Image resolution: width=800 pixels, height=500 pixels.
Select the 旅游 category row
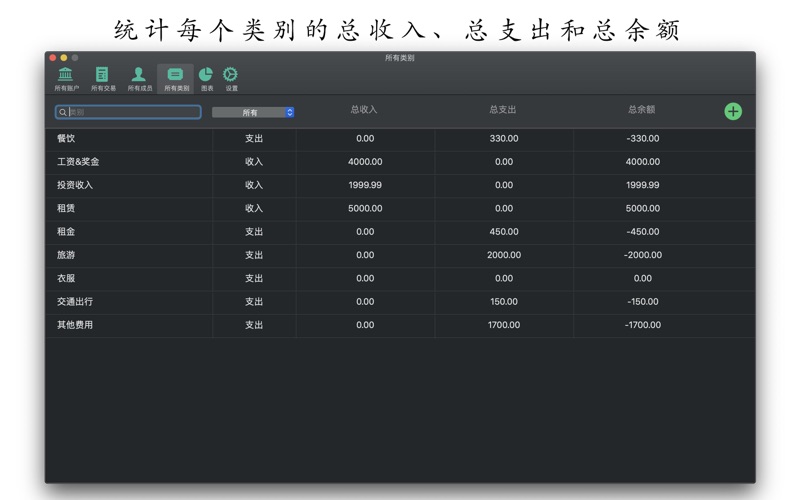click(400, 255)
